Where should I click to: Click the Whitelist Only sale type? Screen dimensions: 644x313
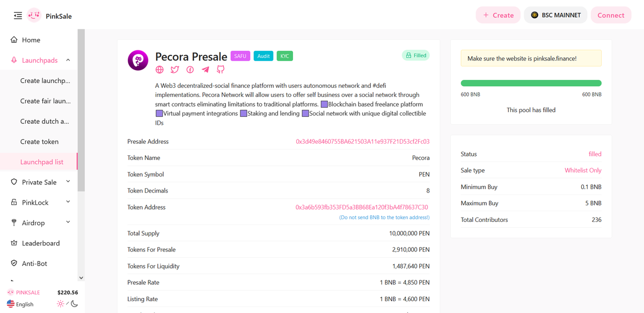tap(583, 170)
